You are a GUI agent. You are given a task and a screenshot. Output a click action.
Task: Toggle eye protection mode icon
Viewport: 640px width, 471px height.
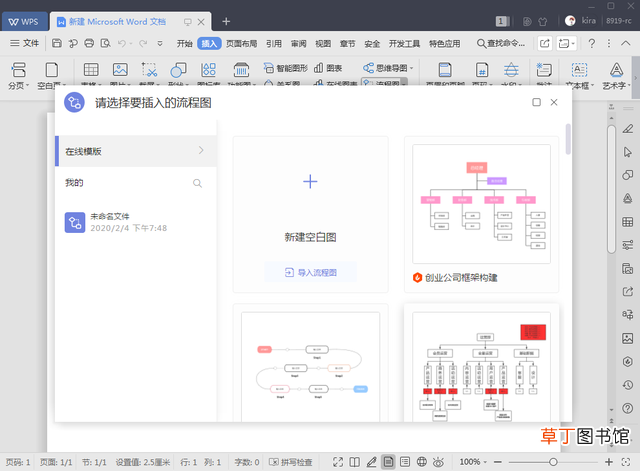coord(438,462)
